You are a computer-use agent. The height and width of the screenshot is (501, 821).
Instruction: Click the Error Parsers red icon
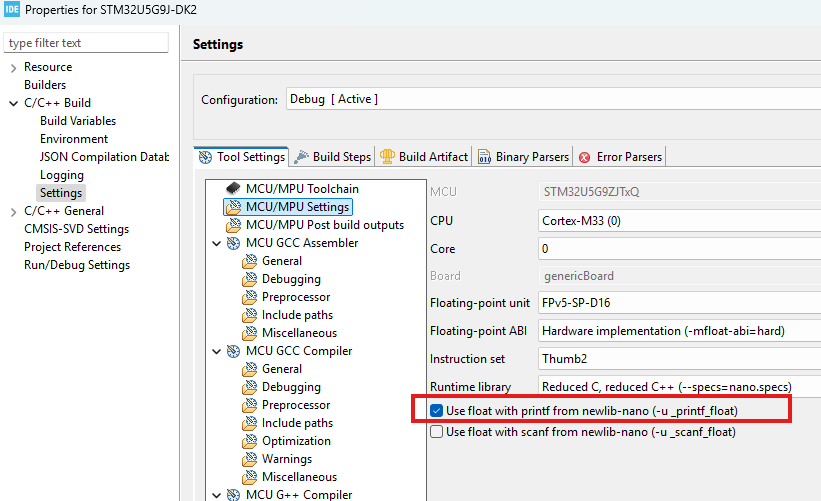click(x=584, y=157)
